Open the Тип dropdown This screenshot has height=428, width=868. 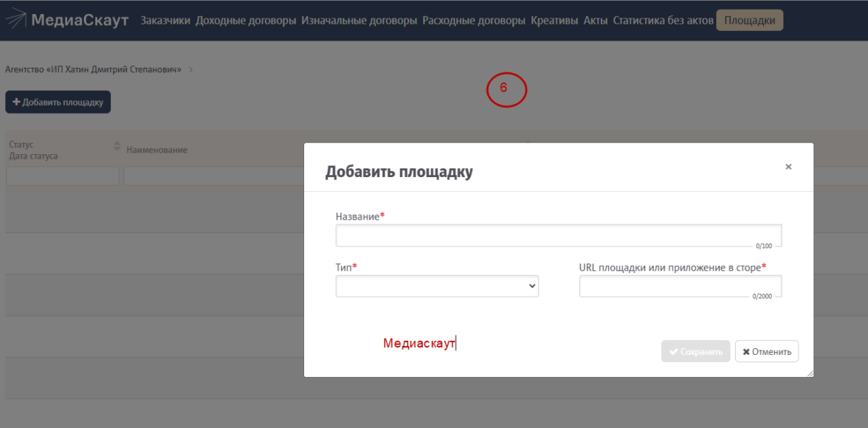(437, 286)
